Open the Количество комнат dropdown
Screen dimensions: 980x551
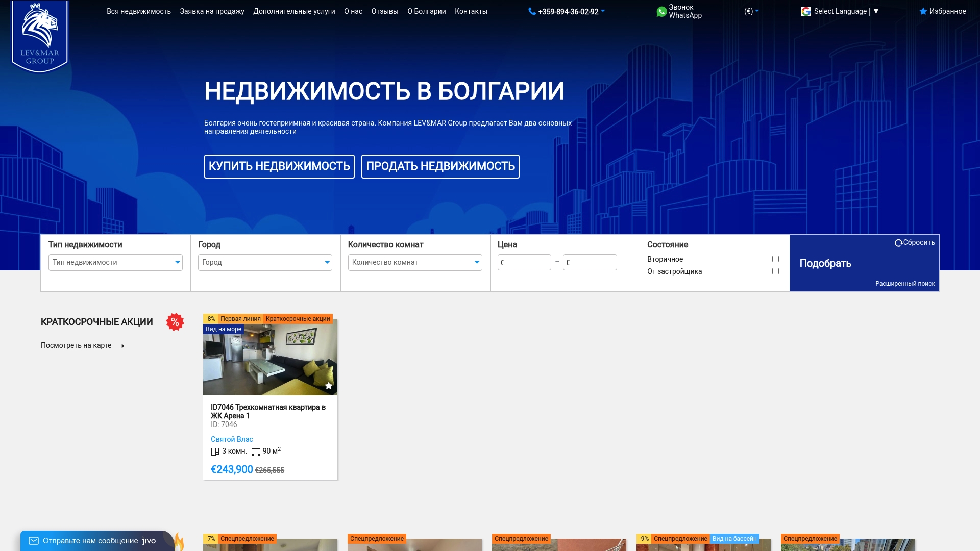click(x=414, y=262)
